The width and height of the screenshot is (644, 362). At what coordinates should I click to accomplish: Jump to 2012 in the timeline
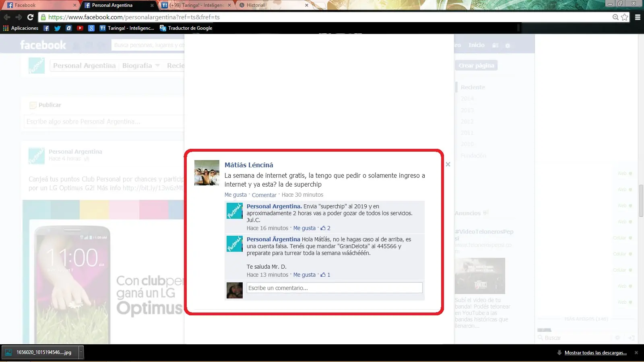[x=467, y=121]
